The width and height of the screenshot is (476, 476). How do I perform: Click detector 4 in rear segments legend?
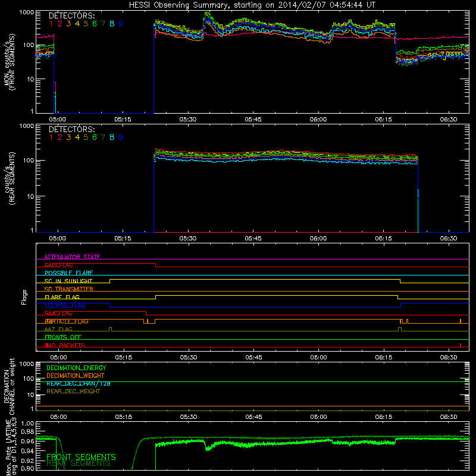(x=77, y=137)
